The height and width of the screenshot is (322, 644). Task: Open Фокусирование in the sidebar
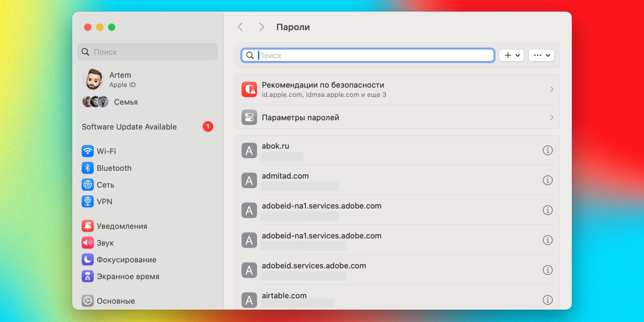click(147, 260)
